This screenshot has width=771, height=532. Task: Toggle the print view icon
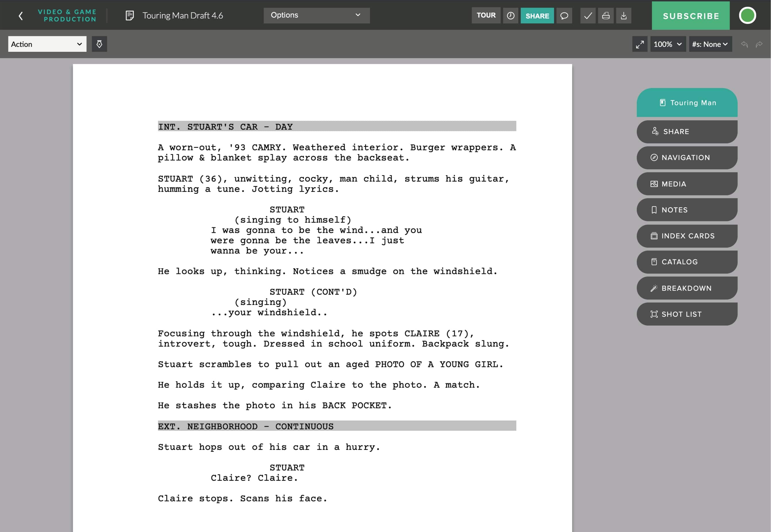point(606,15)
